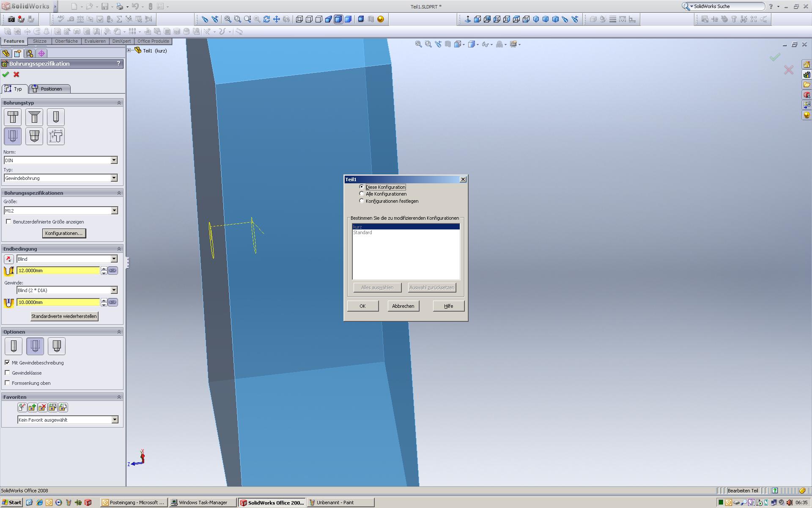Open the PropertyManager tab icon
Image resolution: width=812 pixels, height=508 pixels.
pyautogui.click(x=17, y=53)
